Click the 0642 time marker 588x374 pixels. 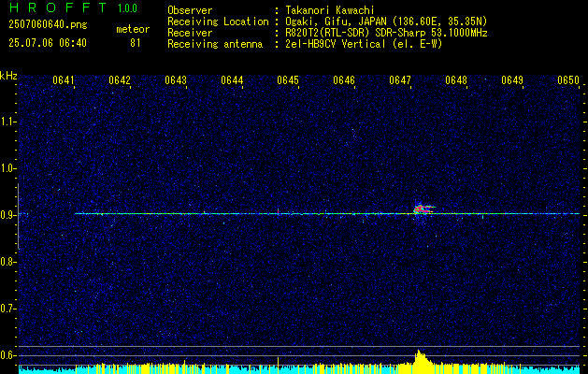click(x=120, y=80)
